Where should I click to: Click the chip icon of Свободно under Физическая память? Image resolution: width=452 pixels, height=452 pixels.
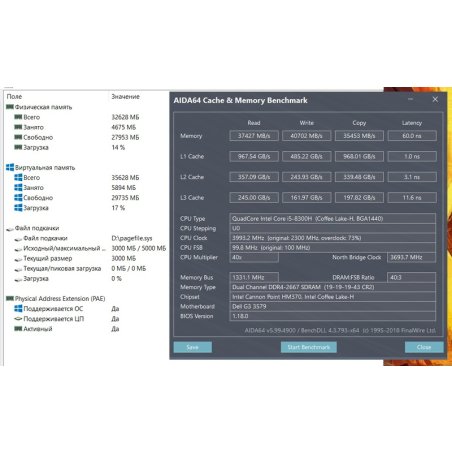pos(18,137)
